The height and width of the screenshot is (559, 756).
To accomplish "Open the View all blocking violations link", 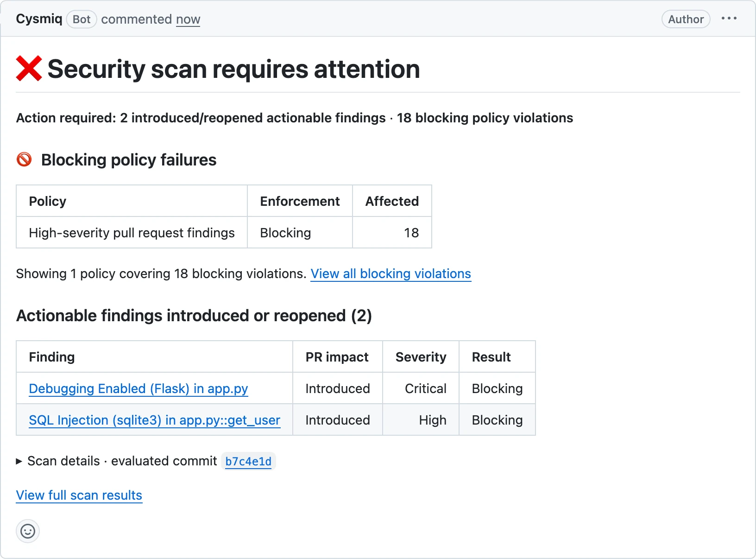I will 391,273.
